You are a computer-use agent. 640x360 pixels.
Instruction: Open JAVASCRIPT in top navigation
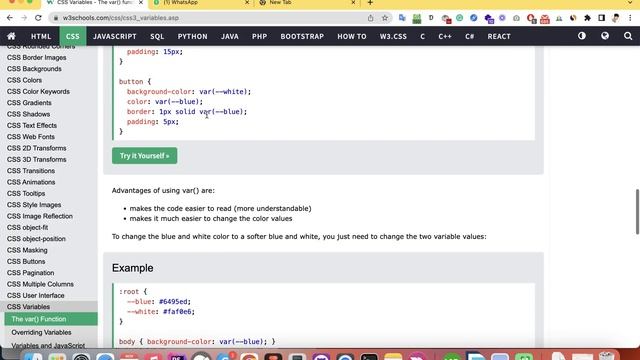click(x=115, y=36)
